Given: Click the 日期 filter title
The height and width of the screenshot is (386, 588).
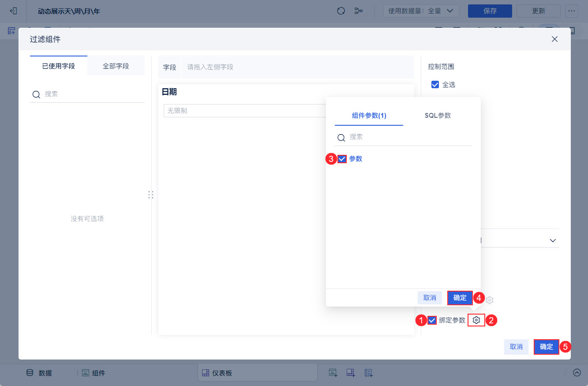Looking at the screenshot, I should pos(169,92).
